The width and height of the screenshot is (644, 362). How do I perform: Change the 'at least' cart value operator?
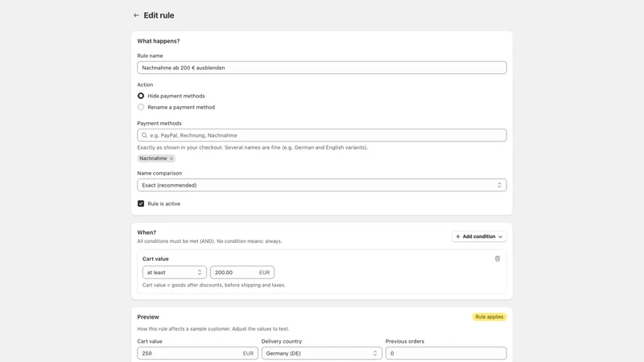[175, 273]
